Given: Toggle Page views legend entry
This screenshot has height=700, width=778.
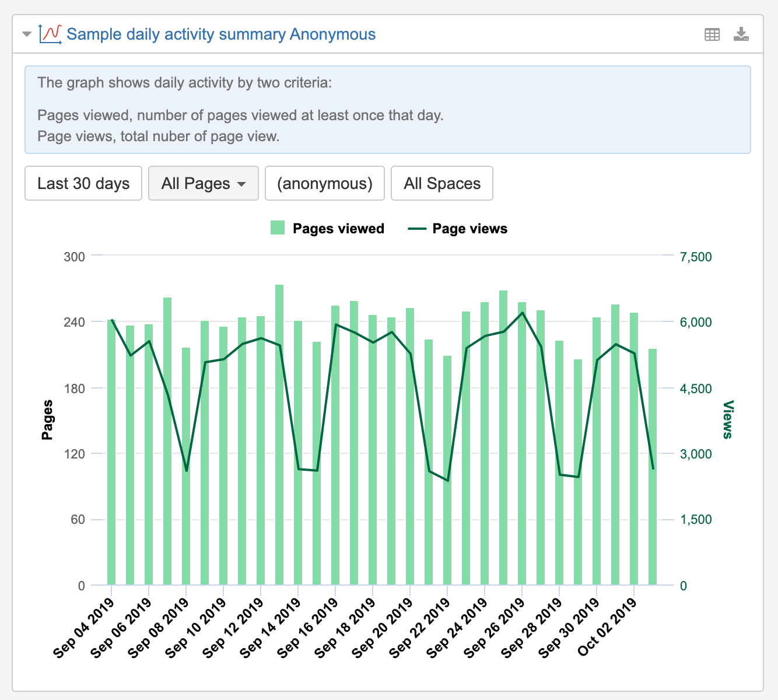Looking at the screenshot, I should pyautogui.click(x=458, y=229).
